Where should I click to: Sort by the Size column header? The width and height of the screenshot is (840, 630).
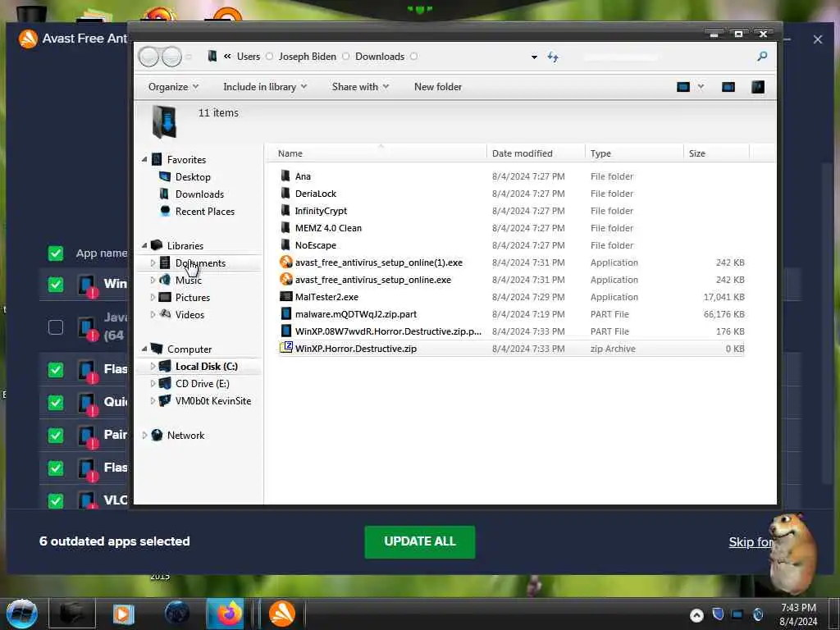[x=716, y=153]
